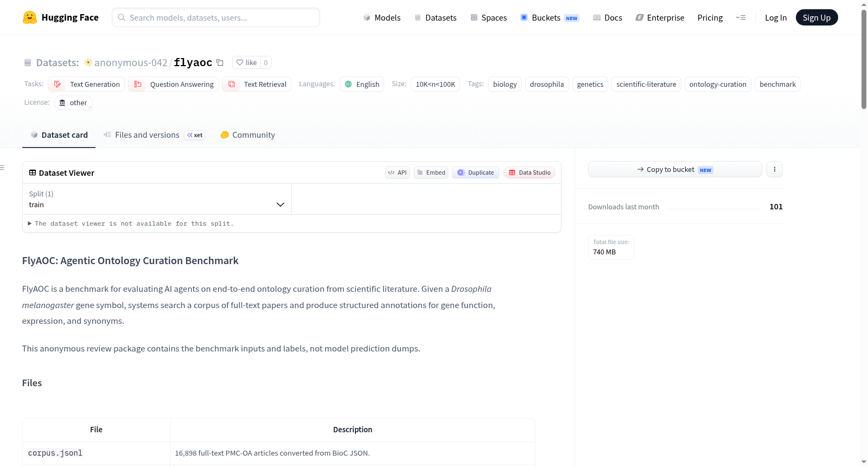The width and height of the screenshot is (868, 467).
Task: Click the Sign Up button
Action: [816, 17]
